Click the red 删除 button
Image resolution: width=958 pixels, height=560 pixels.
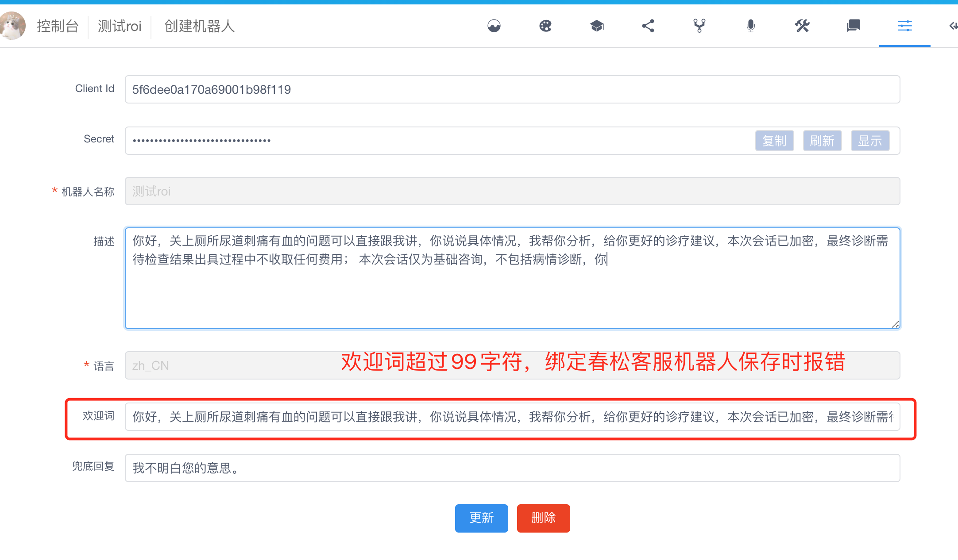[x=544, y=518]
